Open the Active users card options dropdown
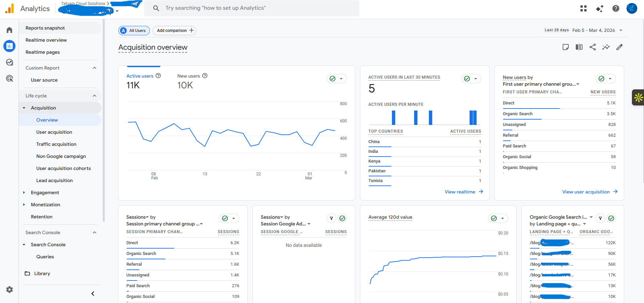Viewport: 644px width, 303px height. [341, 78]
